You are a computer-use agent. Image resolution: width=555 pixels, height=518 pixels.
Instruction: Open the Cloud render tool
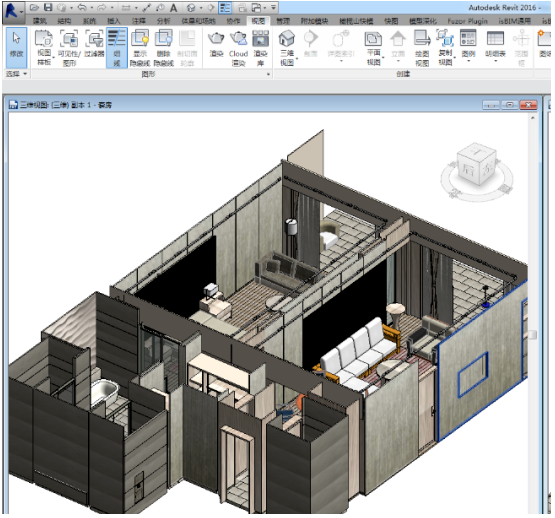point(238,48)
